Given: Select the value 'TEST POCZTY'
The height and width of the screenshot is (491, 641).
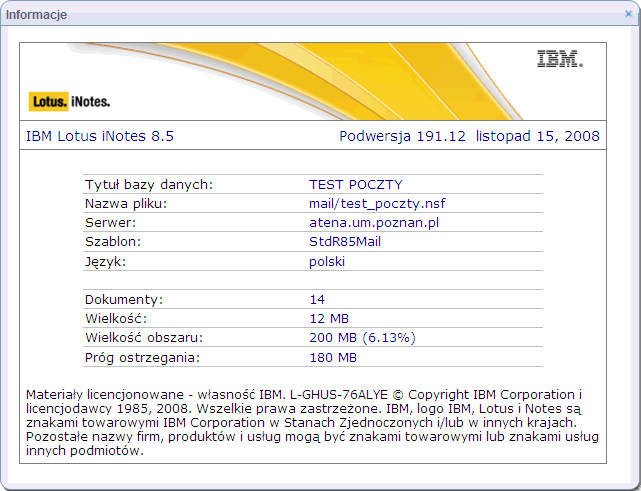Looking at the screenshot, I should (356, 185).
